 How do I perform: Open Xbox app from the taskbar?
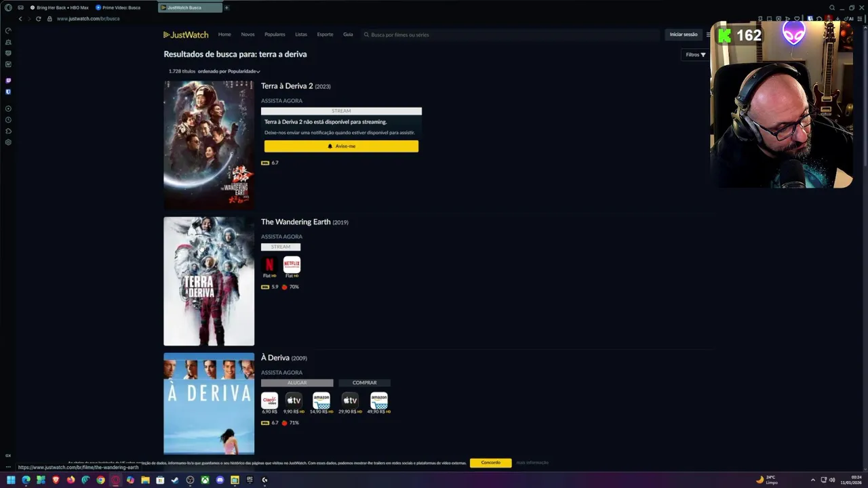pyautogui.click(x=205, y=480)
